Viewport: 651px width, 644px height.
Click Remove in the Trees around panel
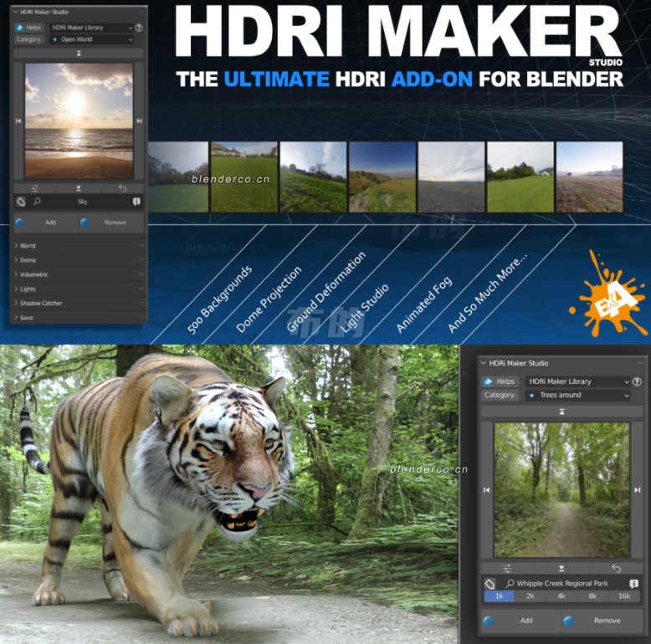[x=602, y=621]
